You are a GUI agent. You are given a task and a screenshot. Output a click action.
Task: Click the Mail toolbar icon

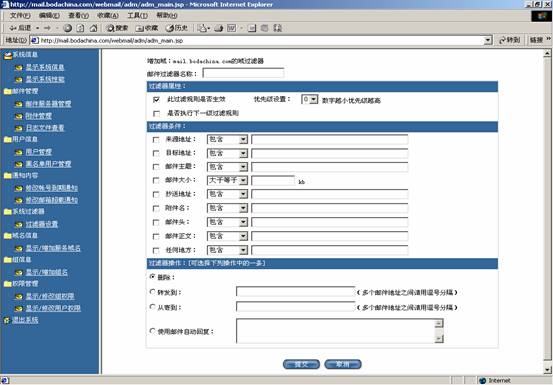[203, 28]
